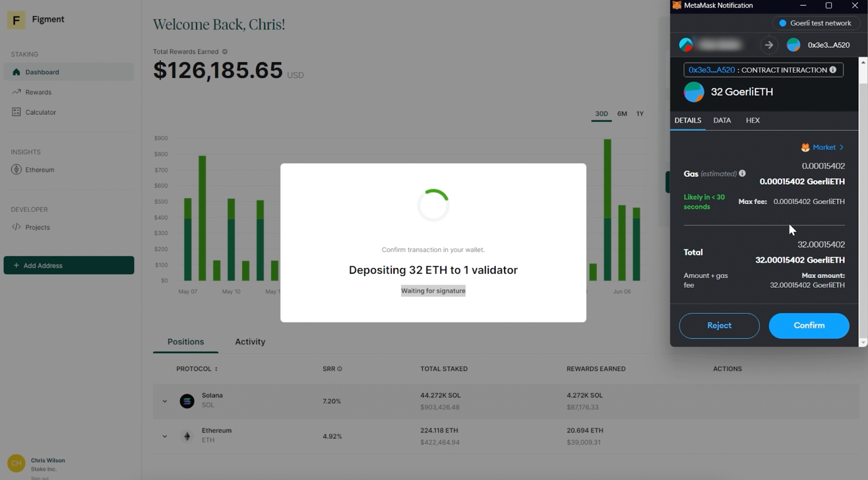The image size is (868, 480).
Task: Switch to the HEX tab in MetaMask
Action: pos(753,121)
